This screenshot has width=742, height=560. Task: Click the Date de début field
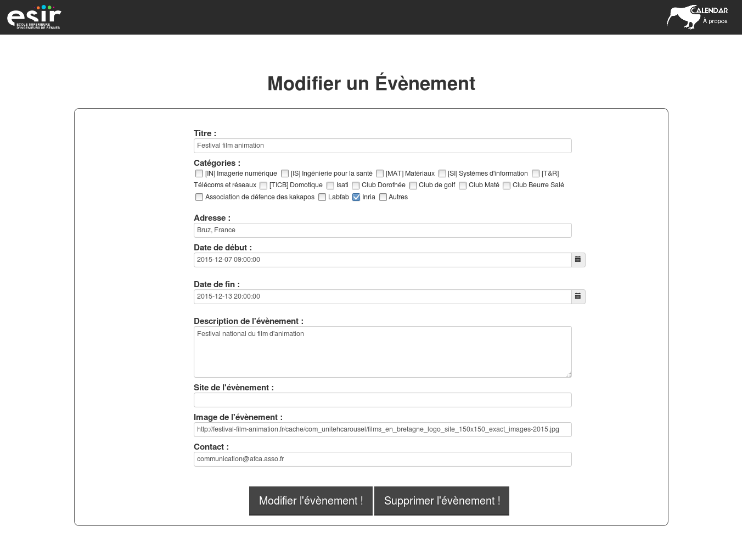click(382, 260)
